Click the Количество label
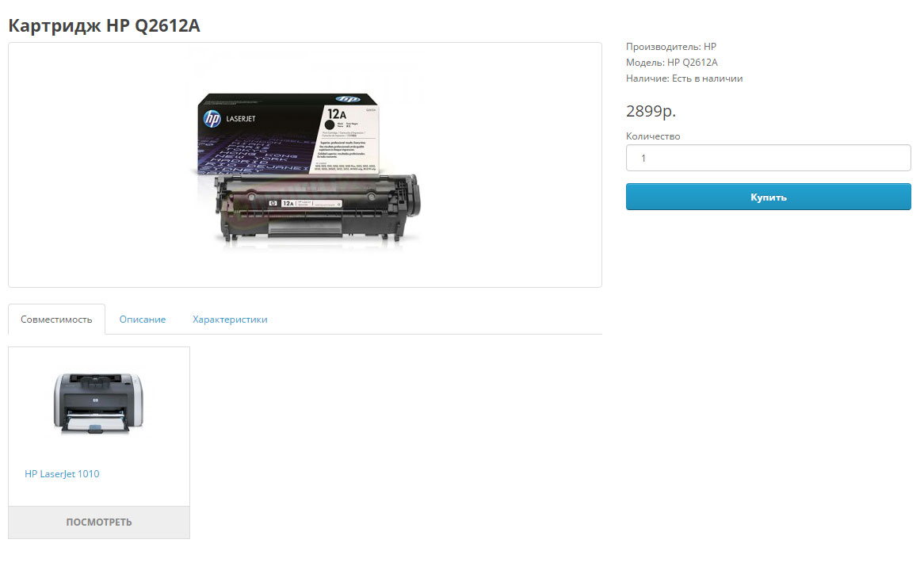 pyautogui.click(x=653, y=136)
